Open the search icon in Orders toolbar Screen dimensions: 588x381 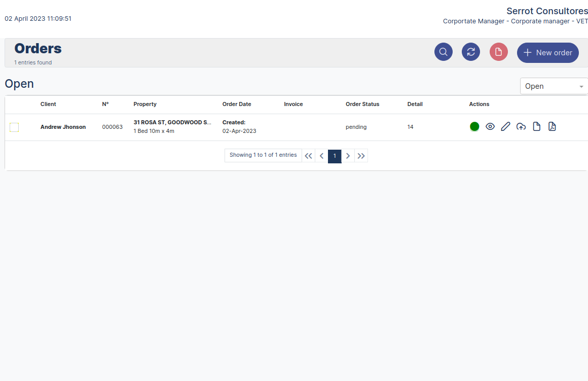click(443, 52)
